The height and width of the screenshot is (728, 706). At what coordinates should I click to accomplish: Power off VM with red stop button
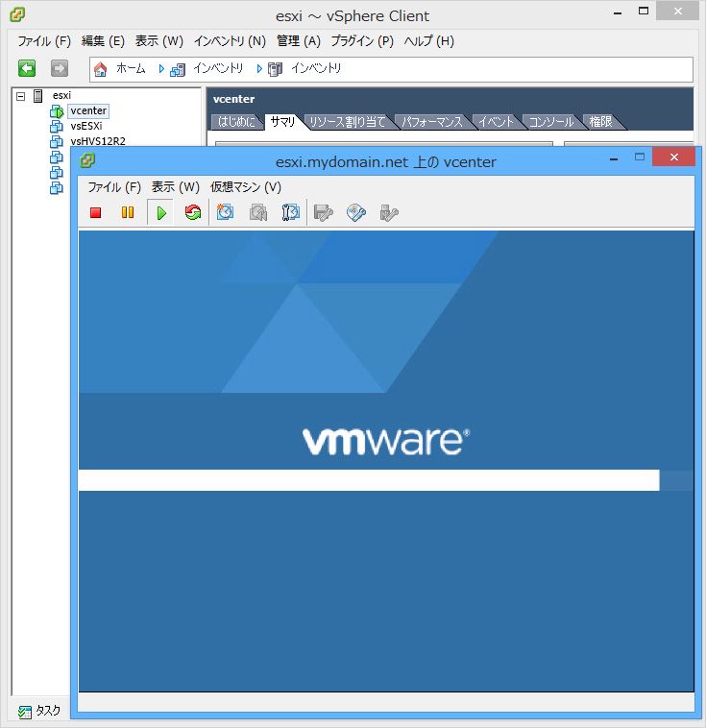coord(96,212)
